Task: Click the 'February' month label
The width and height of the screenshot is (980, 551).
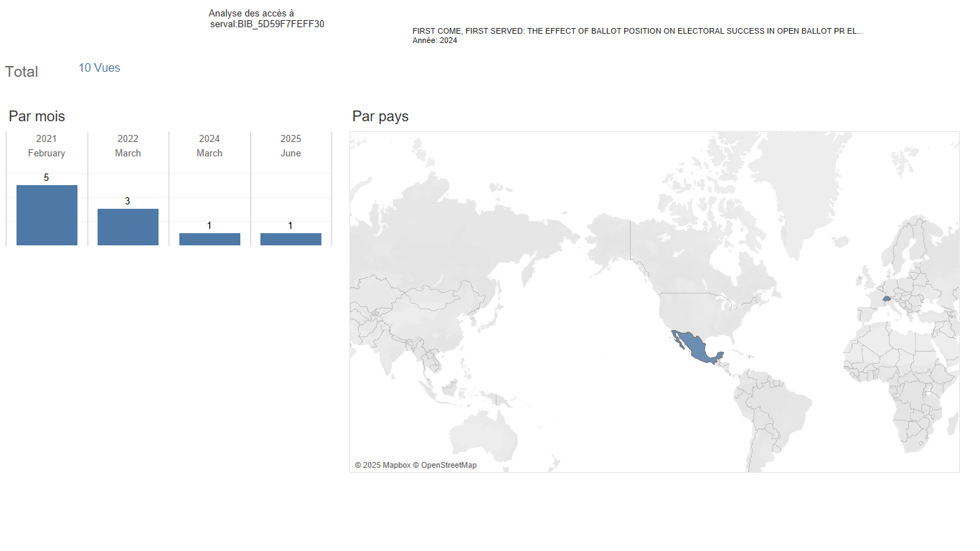Action: pos(47,154)
